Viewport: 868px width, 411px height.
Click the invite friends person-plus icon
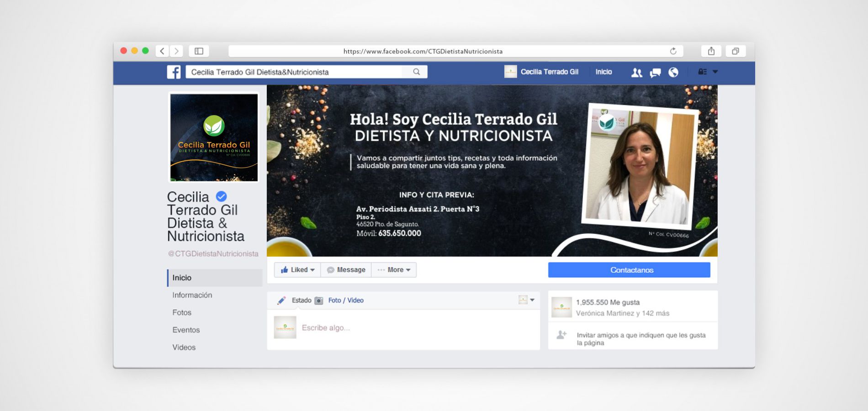(561, 335)
